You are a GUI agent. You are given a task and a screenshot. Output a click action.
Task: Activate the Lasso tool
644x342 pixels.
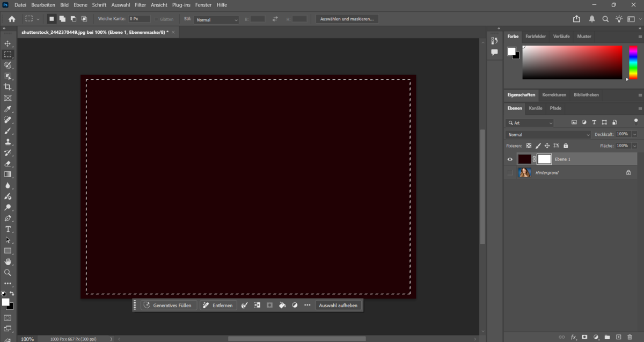pyautogui.click(x=8, y=65)
